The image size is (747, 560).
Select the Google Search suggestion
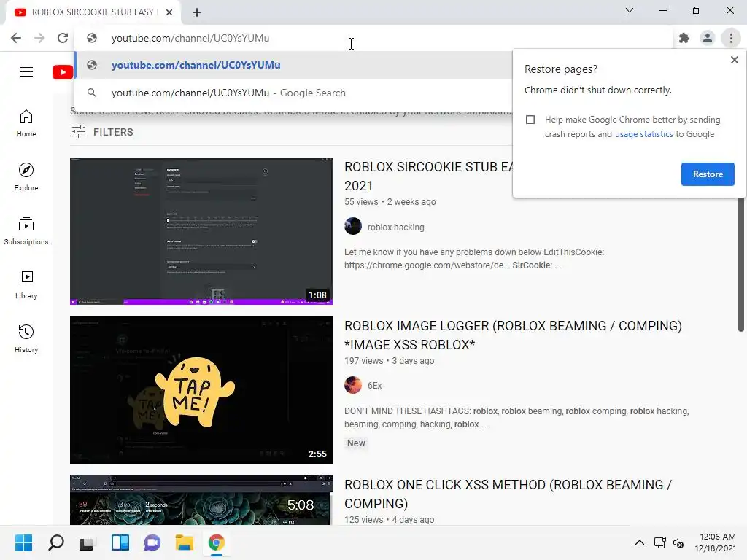293,93
